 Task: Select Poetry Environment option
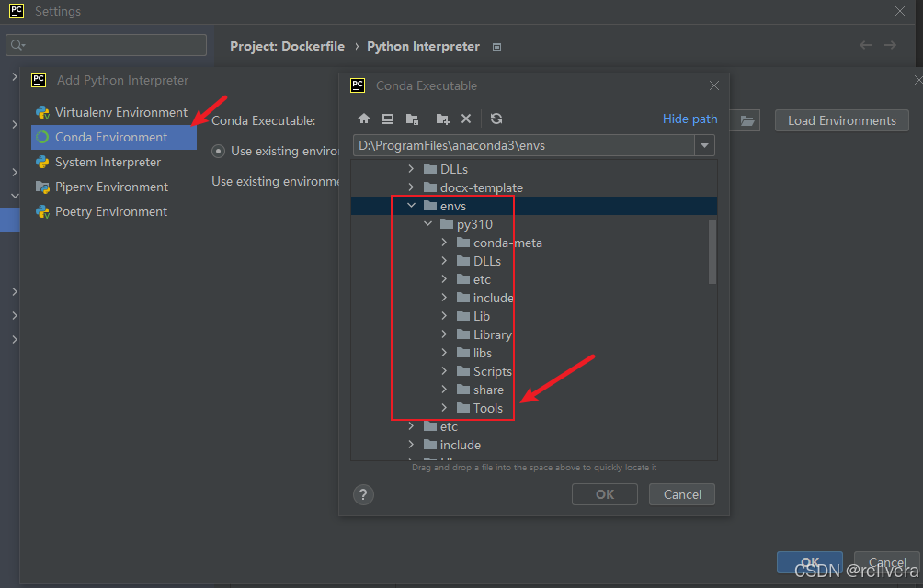[x=114, y=211]
